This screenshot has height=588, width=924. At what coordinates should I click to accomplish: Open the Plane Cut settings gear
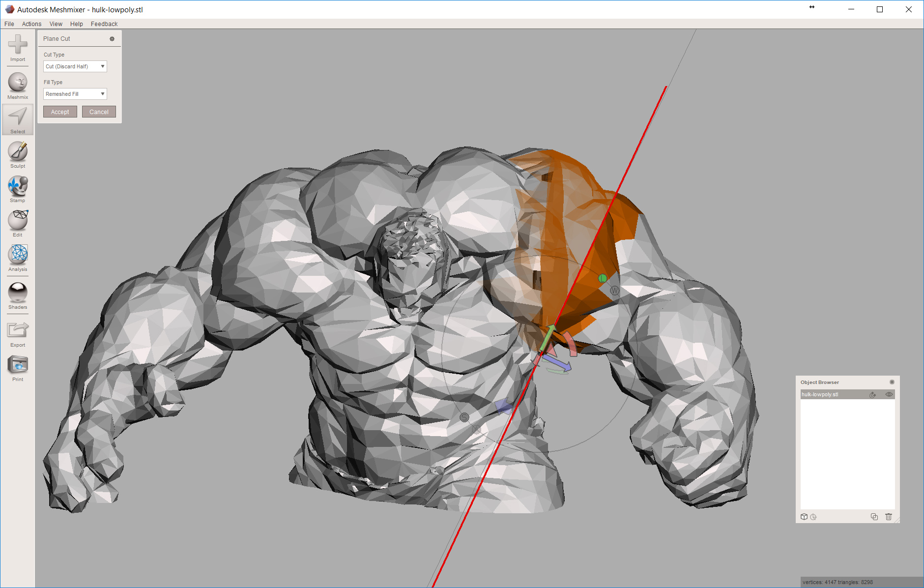coord(113,38)
